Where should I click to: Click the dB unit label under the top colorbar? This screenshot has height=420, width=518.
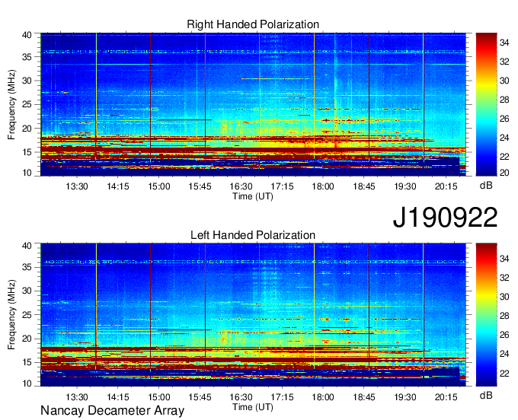(486, 186)
